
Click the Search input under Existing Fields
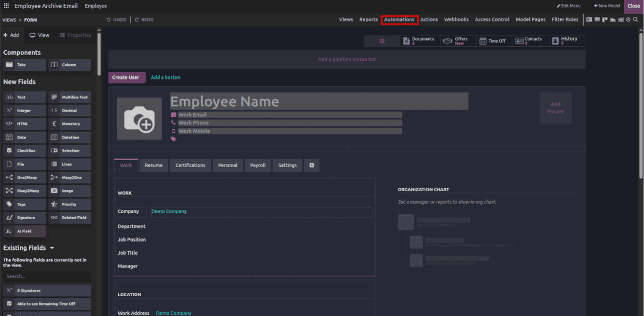click(x=47, y=276)
